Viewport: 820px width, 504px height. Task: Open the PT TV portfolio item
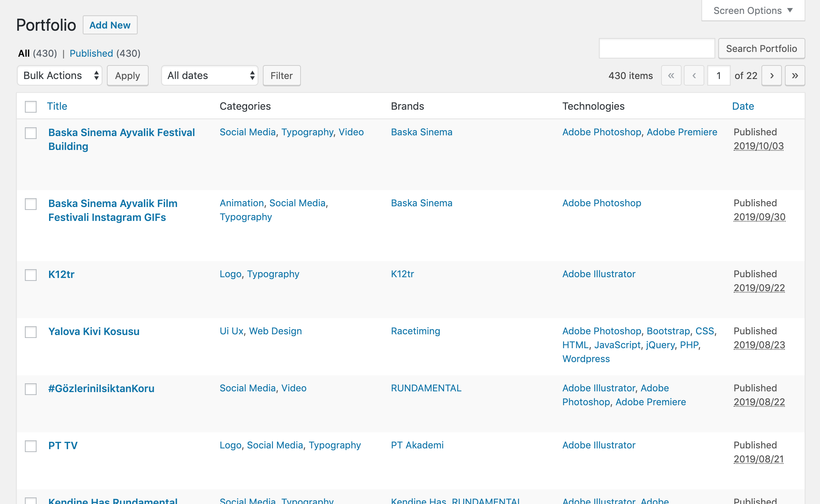pos(63,445)
